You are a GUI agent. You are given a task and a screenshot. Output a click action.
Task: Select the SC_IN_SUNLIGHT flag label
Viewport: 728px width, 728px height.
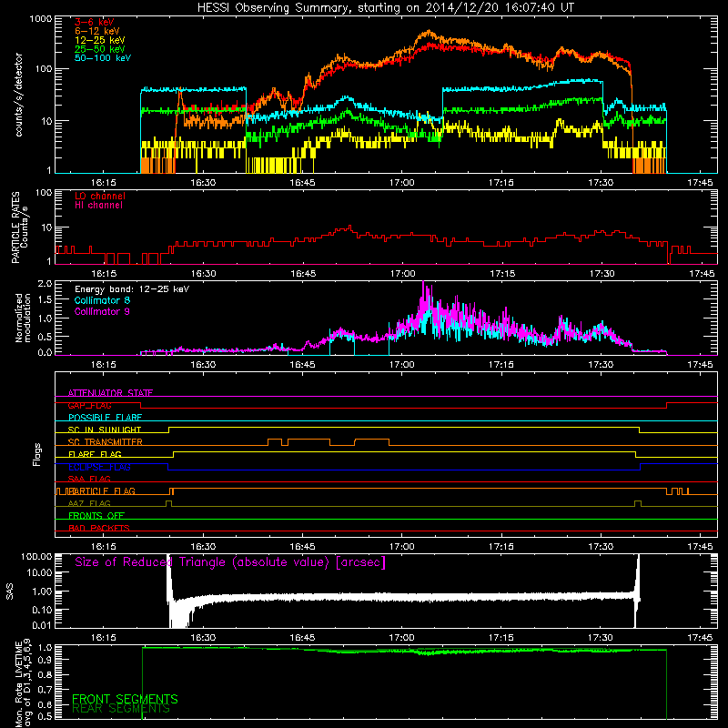105,430
